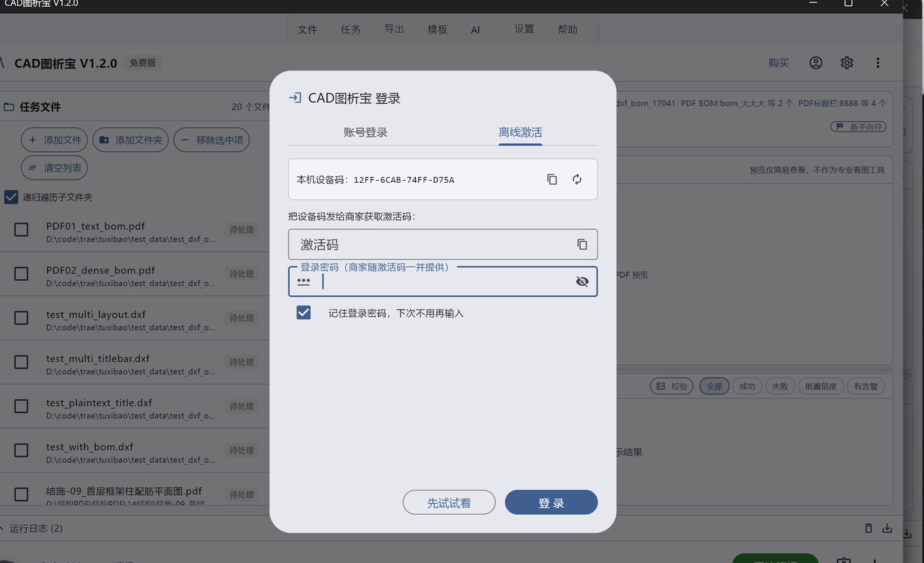Screen dimensions: 924x563
Task: Click the 先试试看 button
Action: [x=449, y=502]
